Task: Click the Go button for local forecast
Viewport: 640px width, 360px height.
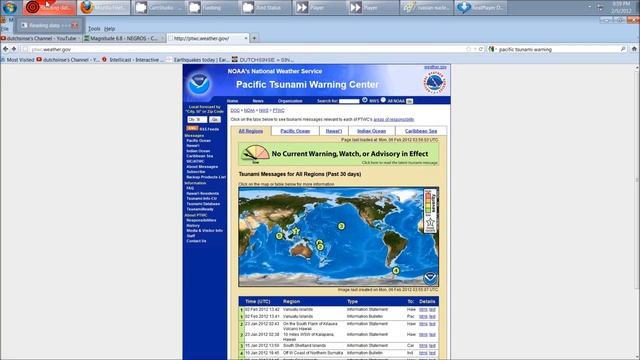Action: [x=215, y=119]
